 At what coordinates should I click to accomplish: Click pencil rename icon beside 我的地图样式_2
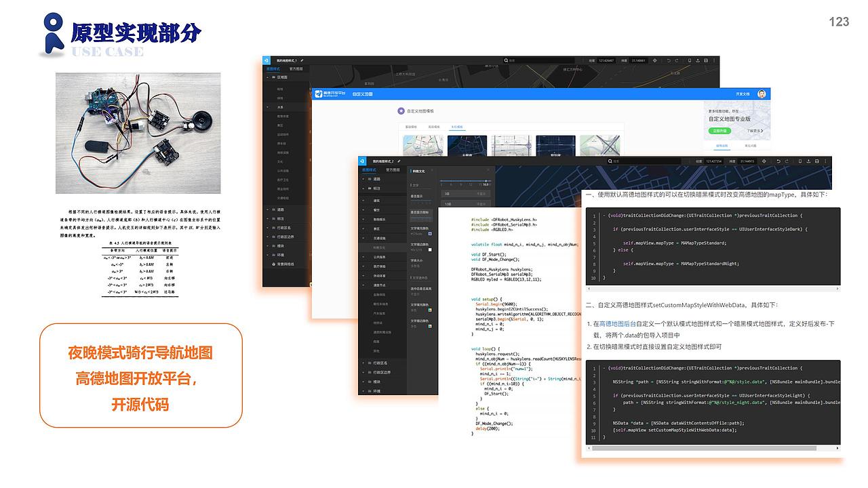pyautogui.click(x=399, y=161)
